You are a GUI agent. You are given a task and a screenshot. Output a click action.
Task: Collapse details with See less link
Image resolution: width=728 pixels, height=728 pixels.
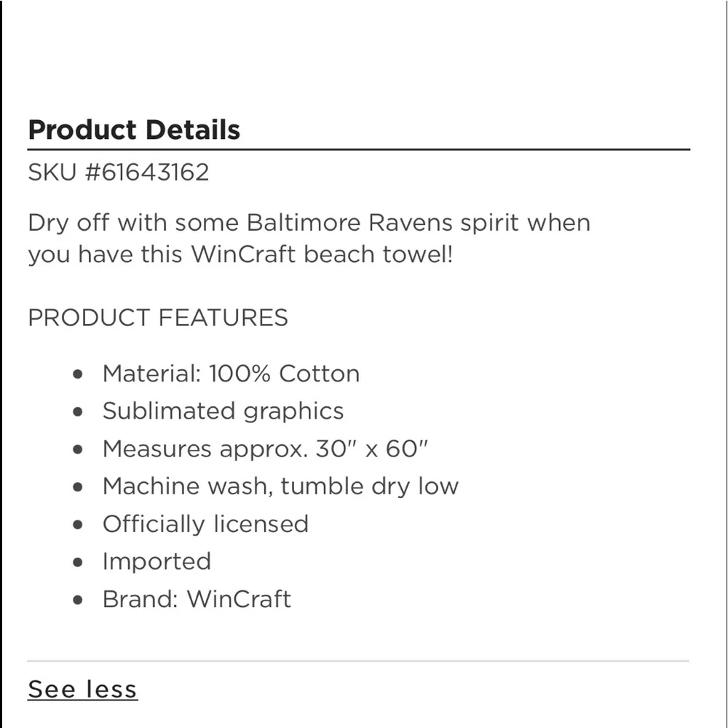(82, 689)
